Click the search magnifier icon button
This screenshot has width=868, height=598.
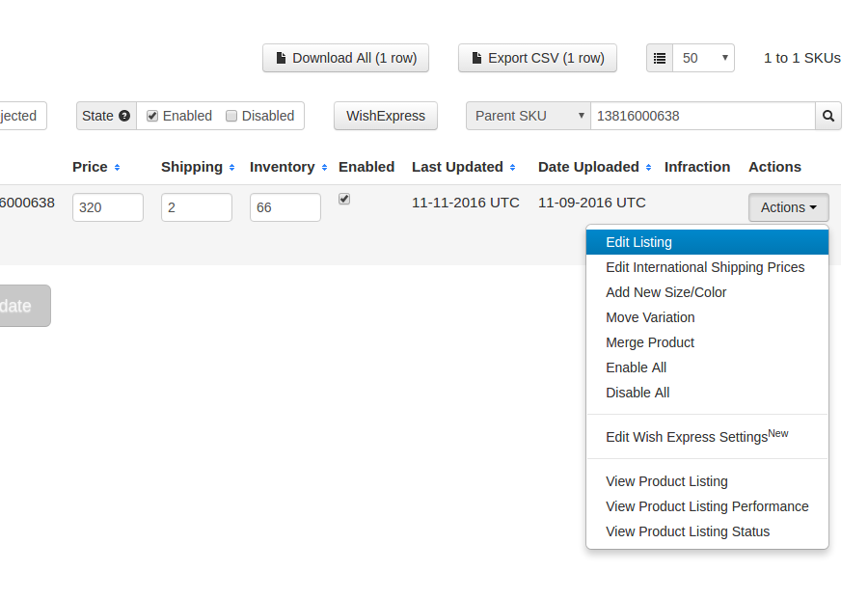828,116
